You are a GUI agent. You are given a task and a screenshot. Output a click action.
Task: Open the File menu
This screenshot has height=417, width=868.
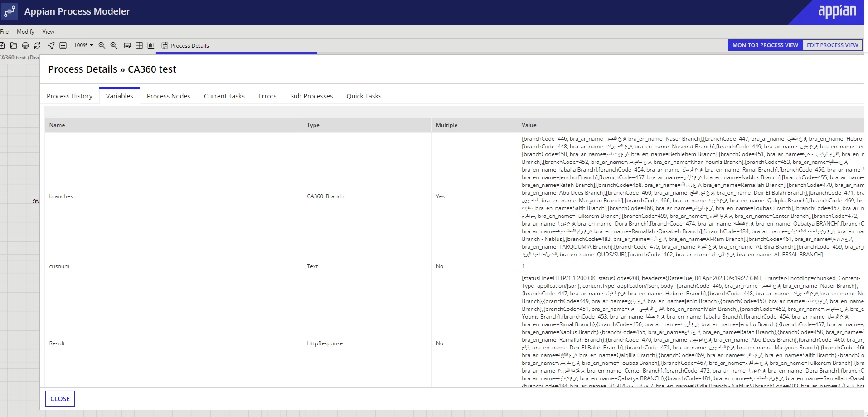pyautogui.click(x=5, y=32)
